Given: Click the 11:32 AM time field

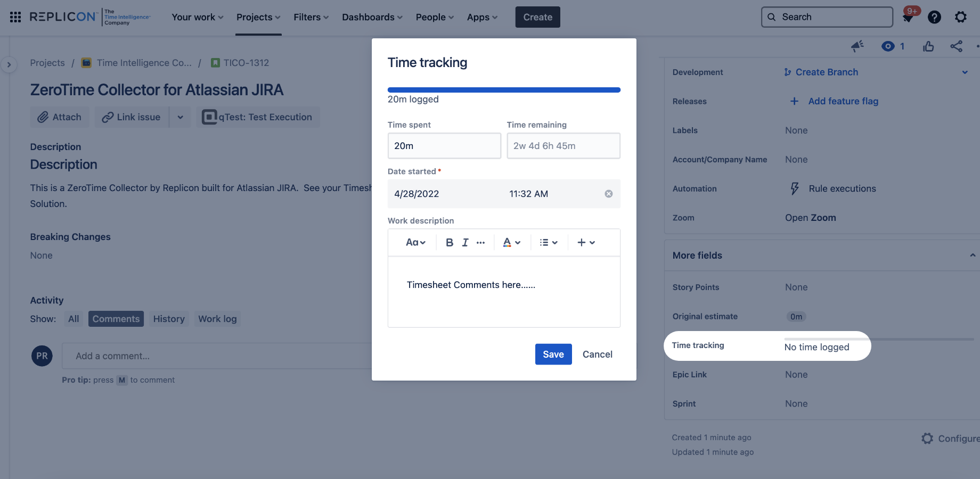Looking at the screenshot, I should (x=529, y=194).
